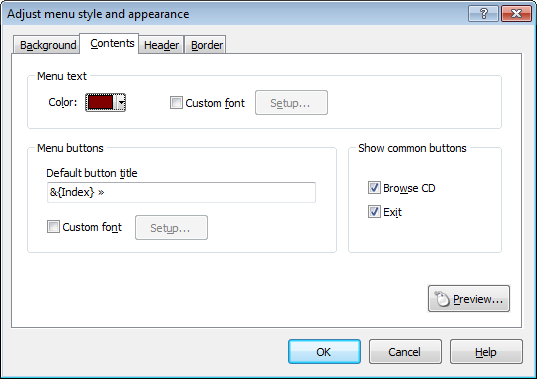Screen dimensions: 537x379
Task: Click the Default button title input field
Action: point(181,192)
